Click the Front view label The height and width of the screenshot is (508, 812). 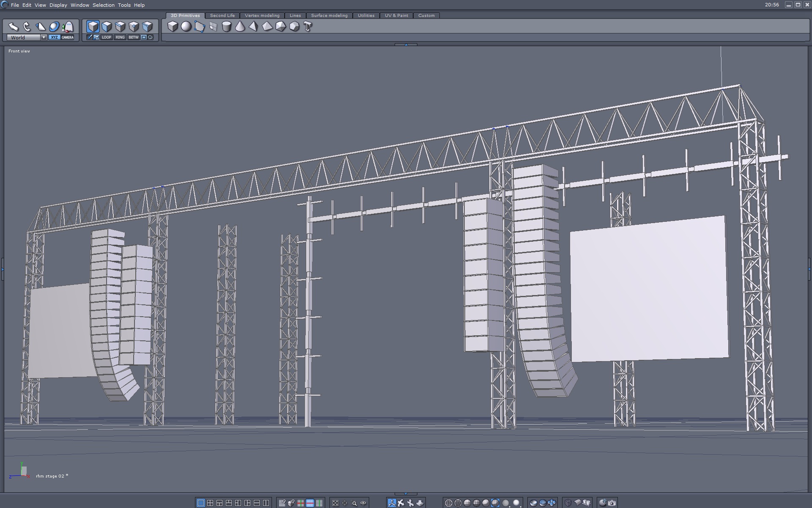tap(19, 51)
